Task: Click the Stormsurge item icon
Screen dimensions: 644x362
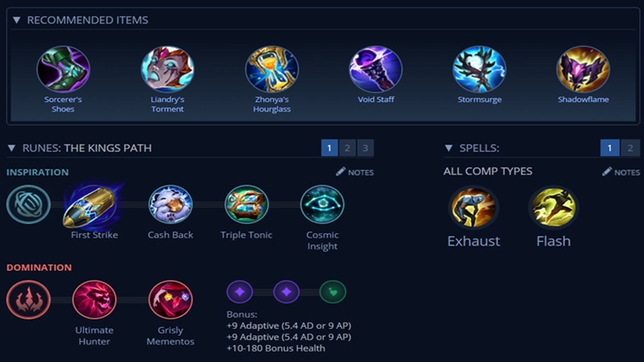Action: (479, 69)
